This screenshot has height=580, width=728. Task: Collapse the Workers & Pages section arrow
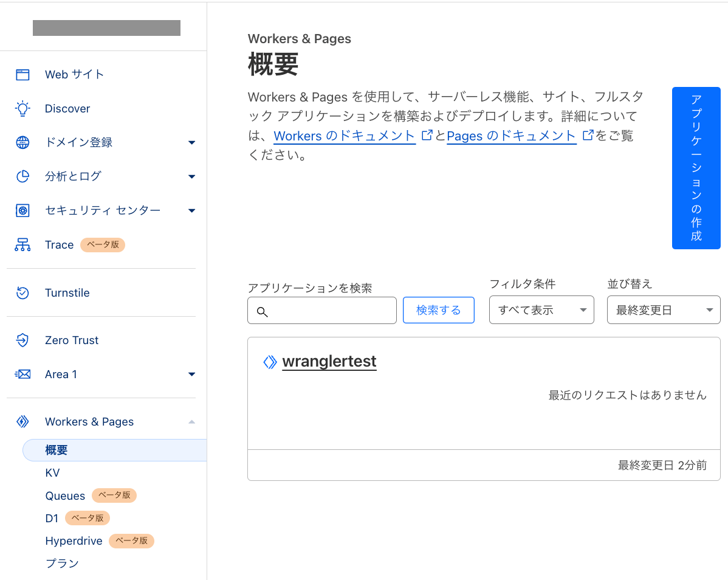click(192, 422)
